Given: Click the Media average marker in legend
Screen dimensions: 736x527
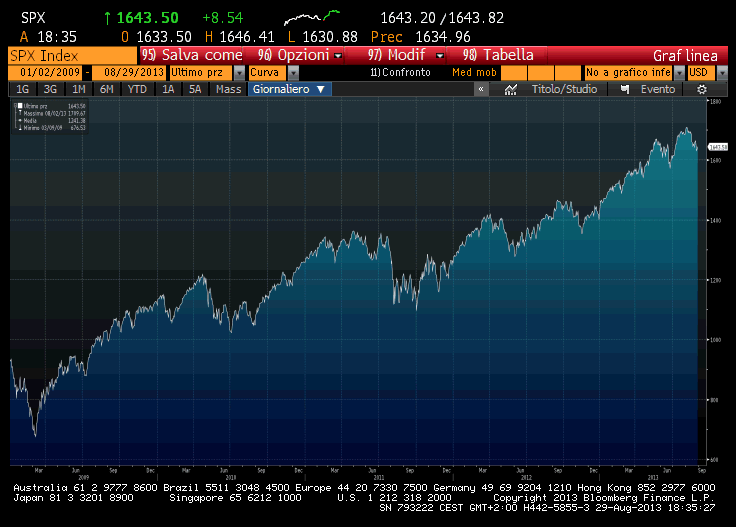Looking at the screenshot, I should pos(19,120).
